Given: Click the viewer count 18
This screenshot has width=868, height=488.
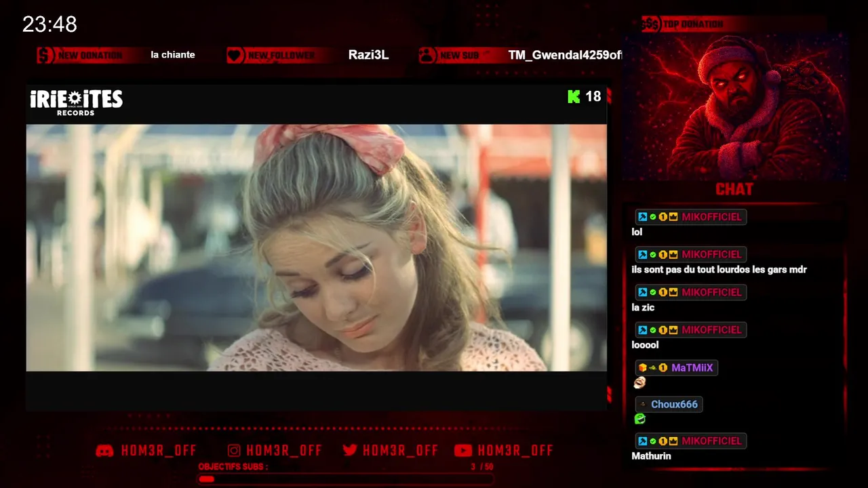Looking at the screenshot, I should 593,97.
